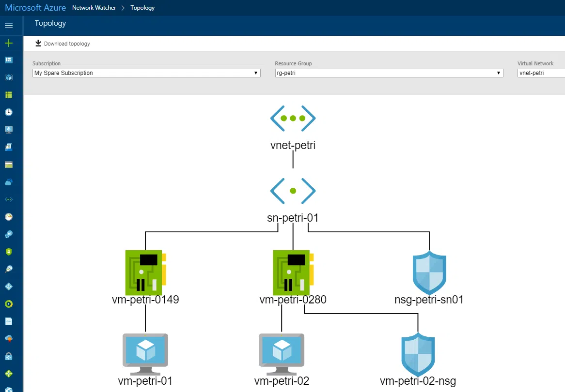Open the blue cloud services sidebar icon

click(9, 182)
